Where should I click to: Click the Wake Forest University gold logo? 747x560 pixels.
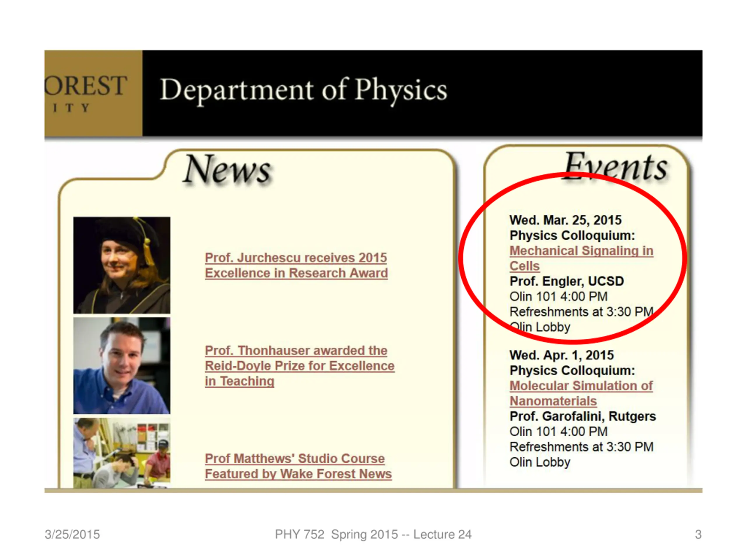(x=94, y=93)
